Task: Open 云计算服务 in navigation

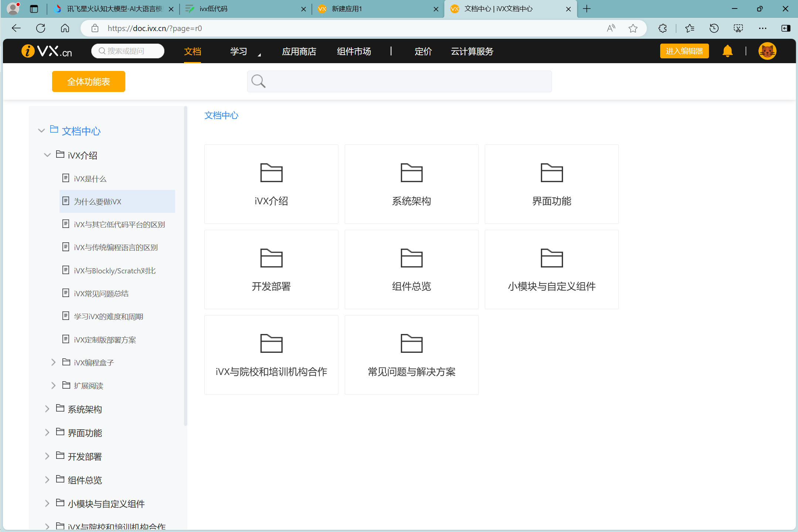Action: [x=472, y=51]
